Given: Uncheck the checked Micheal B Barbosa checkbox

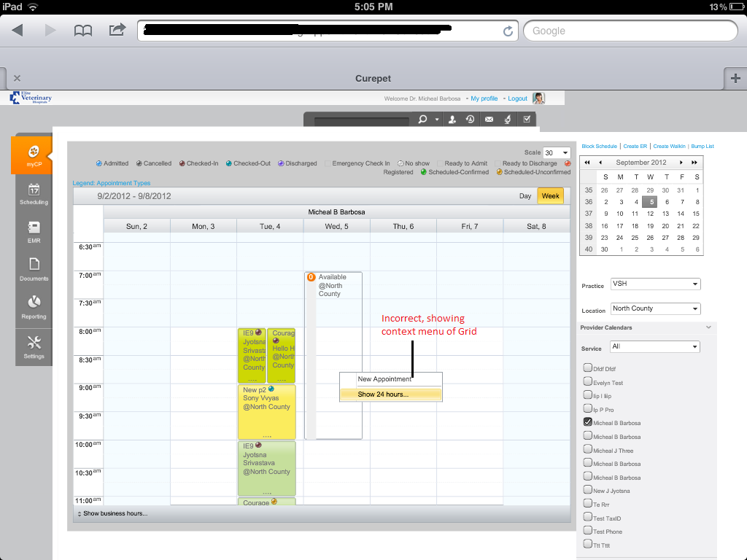Looking at the screenshot, I should pyautogui.click(x=587, y=422).
